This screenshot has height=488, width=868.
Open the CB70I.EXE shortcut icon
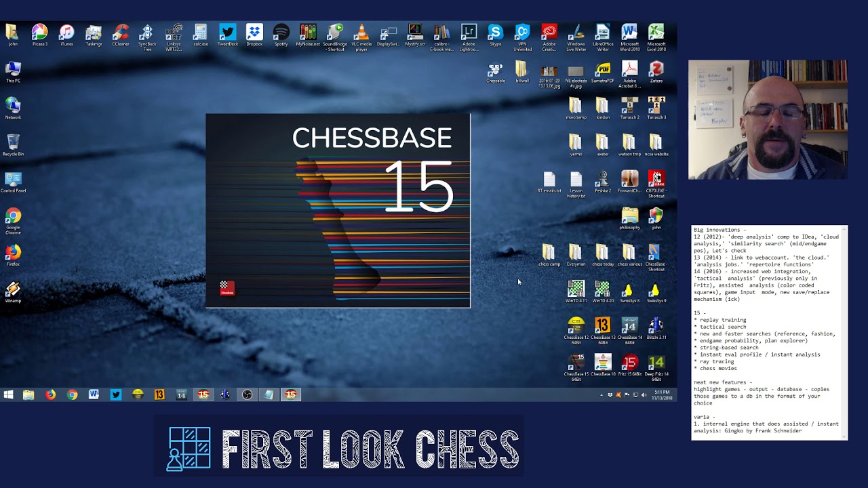click(656, 184)
